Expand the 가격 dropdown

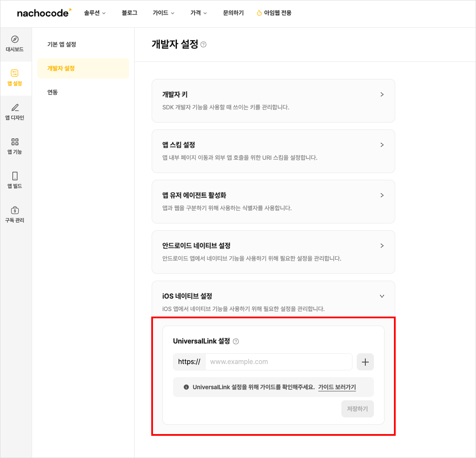[x=198, y=13]
